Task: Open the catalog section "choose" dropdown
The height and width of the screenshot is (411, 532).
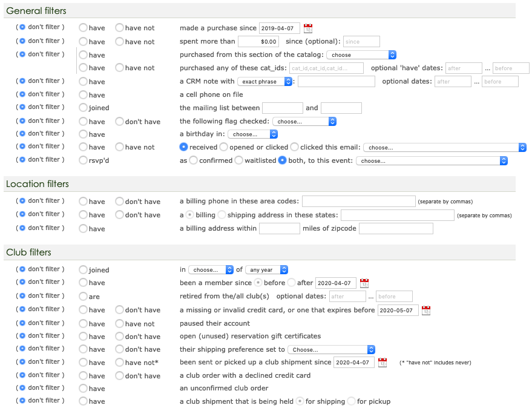Action: 361,54
